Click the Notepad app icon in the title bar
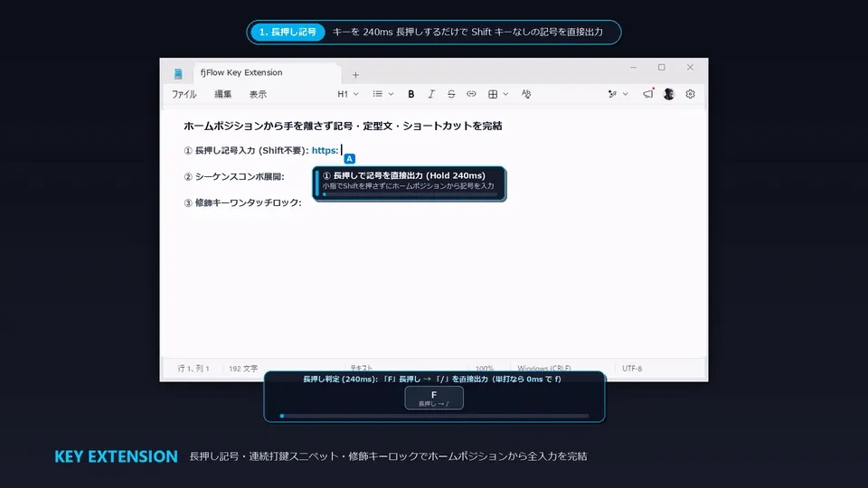The width and height of the screenshot is (868, 488). [178, 73]
